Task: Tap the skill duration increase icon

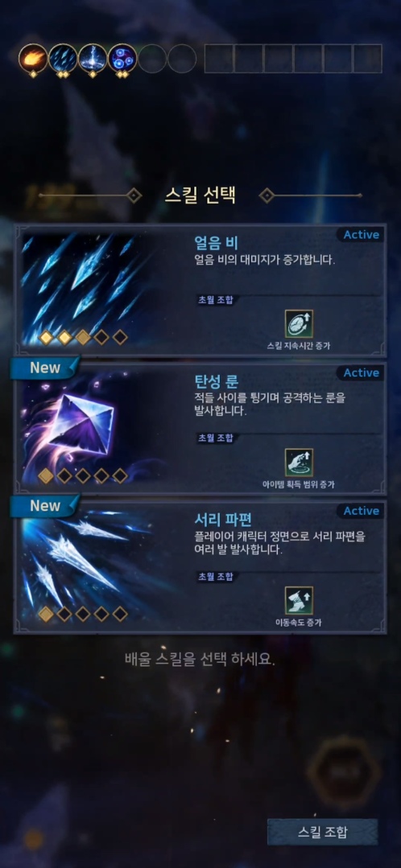Action: click(299, 324)
